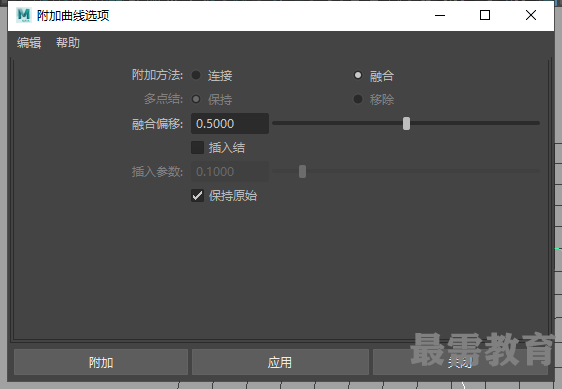Minimize the 附加曲线选项 window
This screenshot has width=562, height=389.
(x=440, y=15)
